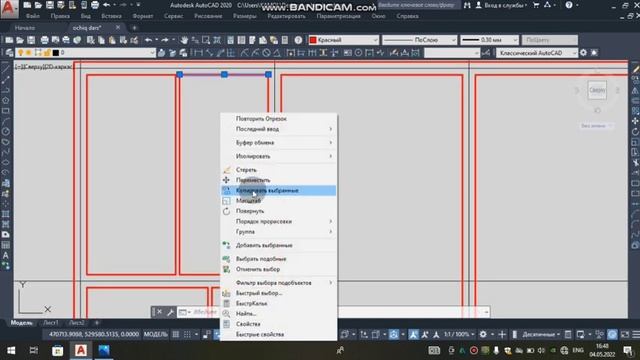Image resolution: width=640 pixels, height=360 pixels.
Task: Select the Zoom Window tool
Action: [206, 40]
